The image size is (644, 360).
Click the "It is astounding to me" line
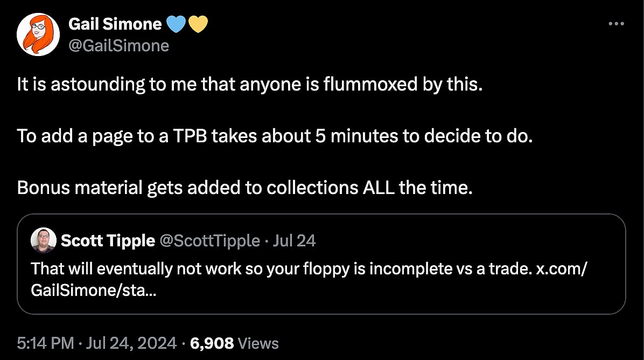247,85
